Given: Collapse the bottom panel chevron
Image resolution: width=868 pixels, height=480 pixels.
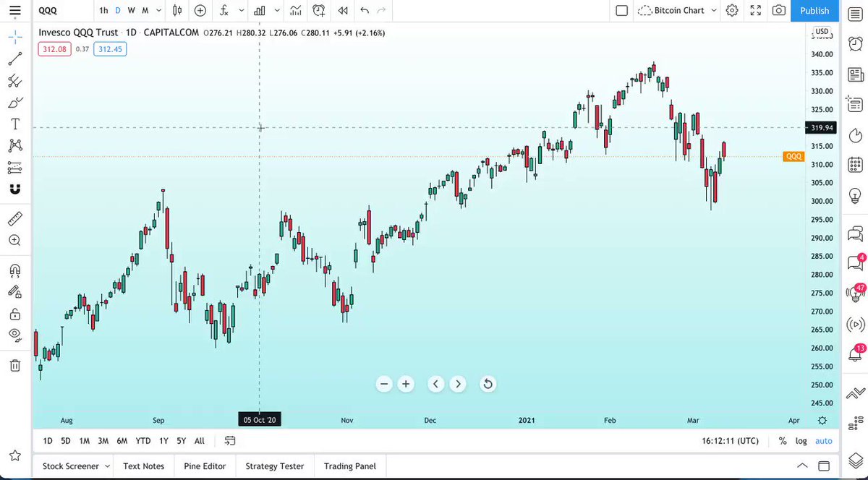Looking at the screenshot, I should pos(801,466).
